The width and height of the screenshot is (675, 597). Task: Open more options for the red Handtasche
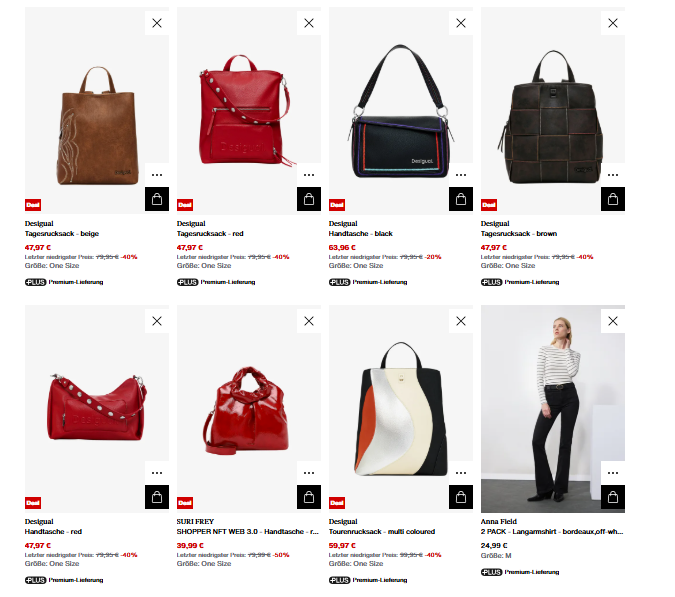(157, 473)
